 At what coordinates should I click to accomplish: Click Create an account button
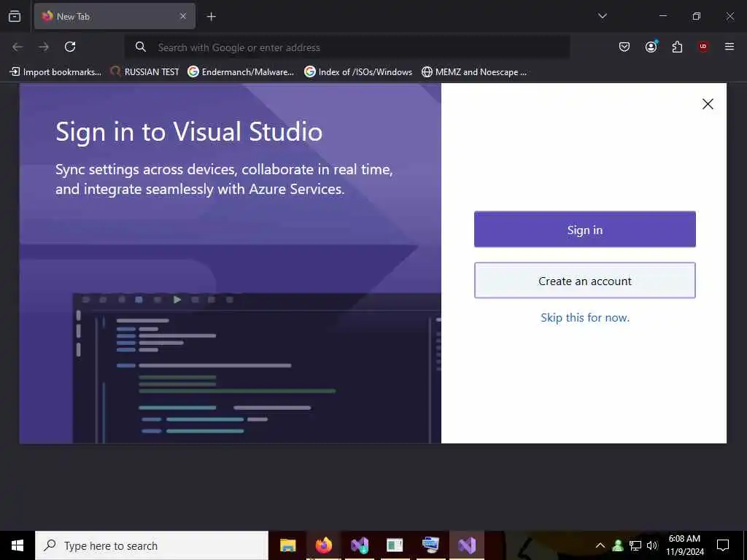(584, 281)
